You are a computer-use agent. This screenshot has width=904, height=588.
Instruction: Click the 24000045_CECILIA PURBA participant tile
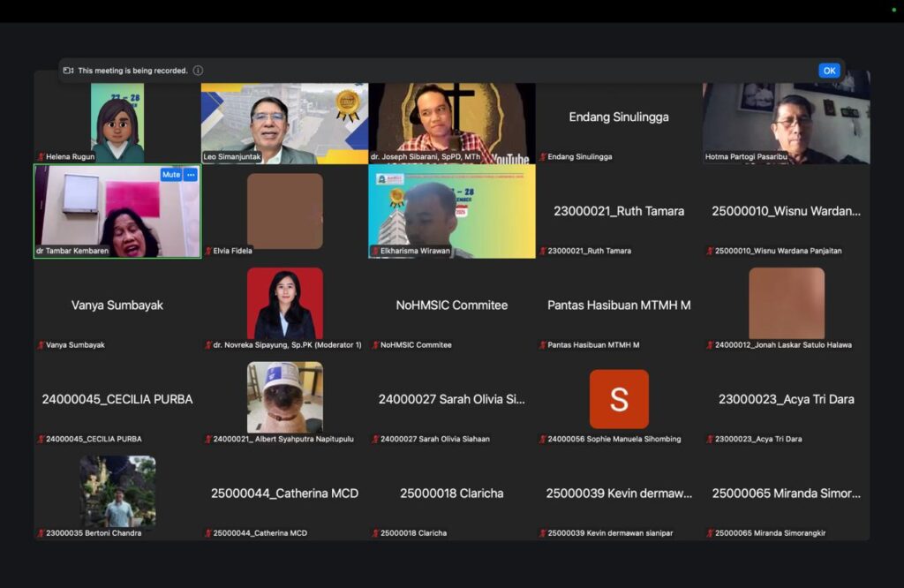tap(117, 399)
